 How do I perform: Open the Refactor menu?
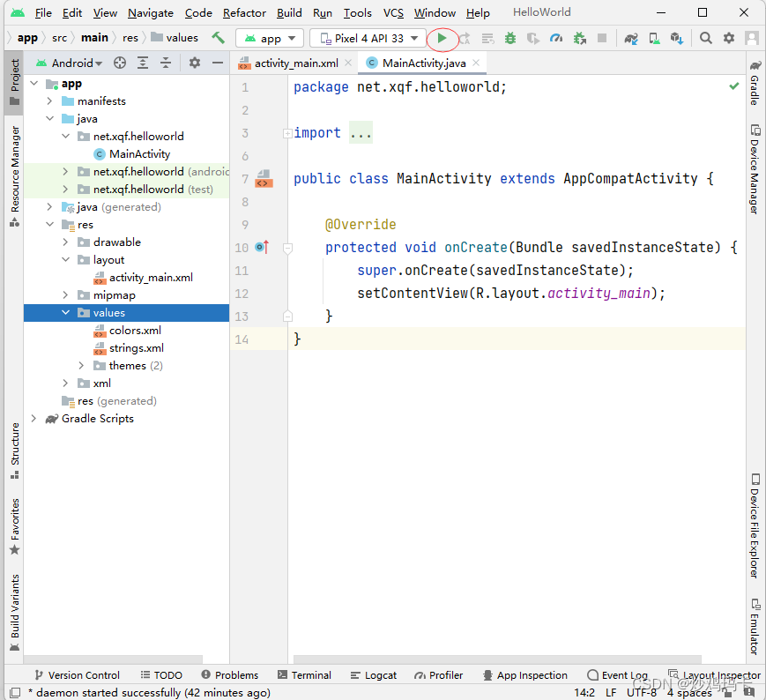click(x=244, y=12)
